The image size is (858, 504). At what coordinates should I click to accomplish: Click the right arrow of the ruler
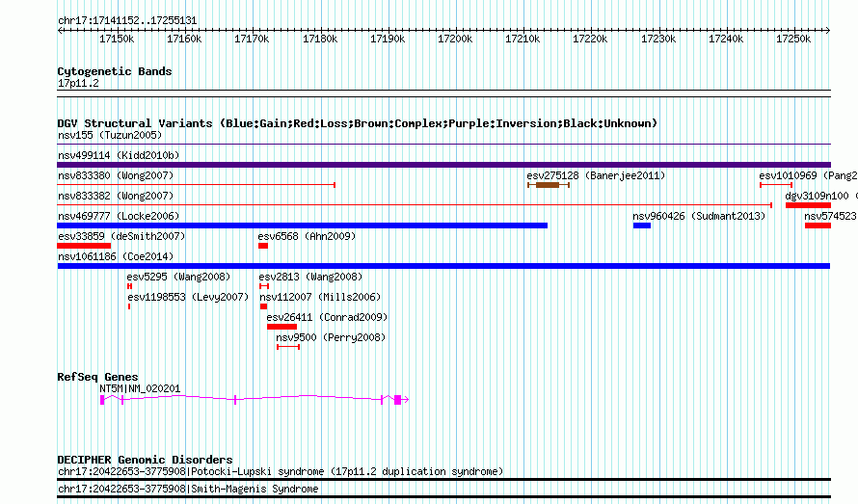tap(828, 31)
